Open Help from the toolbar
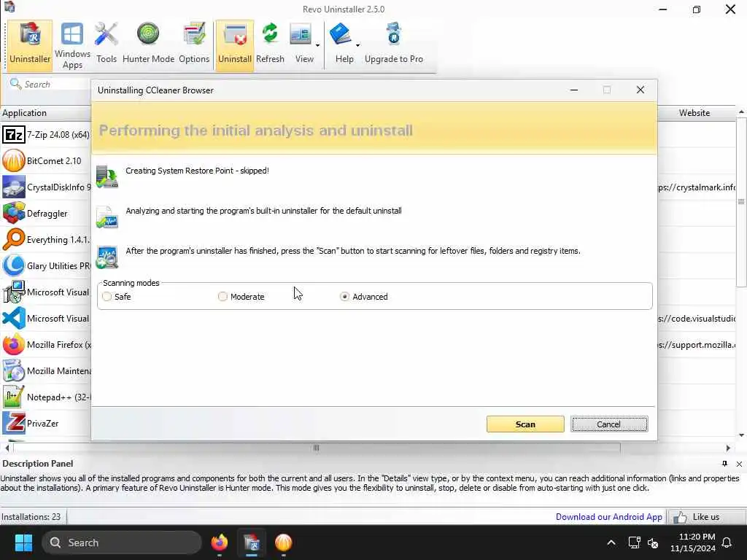Screen dimensions: 747x560 342,44
